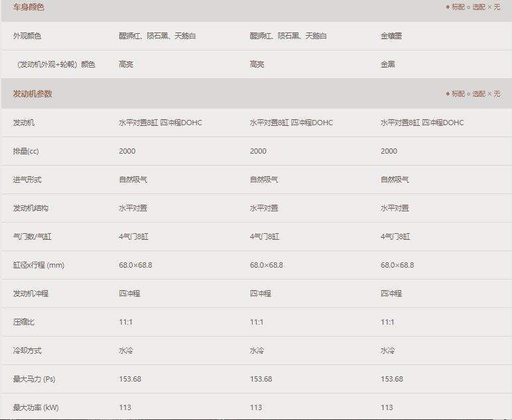The height and width of the screenshot is (420, 512).
Task: Click the 金镶墨 exterior color value
Action: point(391,36)
